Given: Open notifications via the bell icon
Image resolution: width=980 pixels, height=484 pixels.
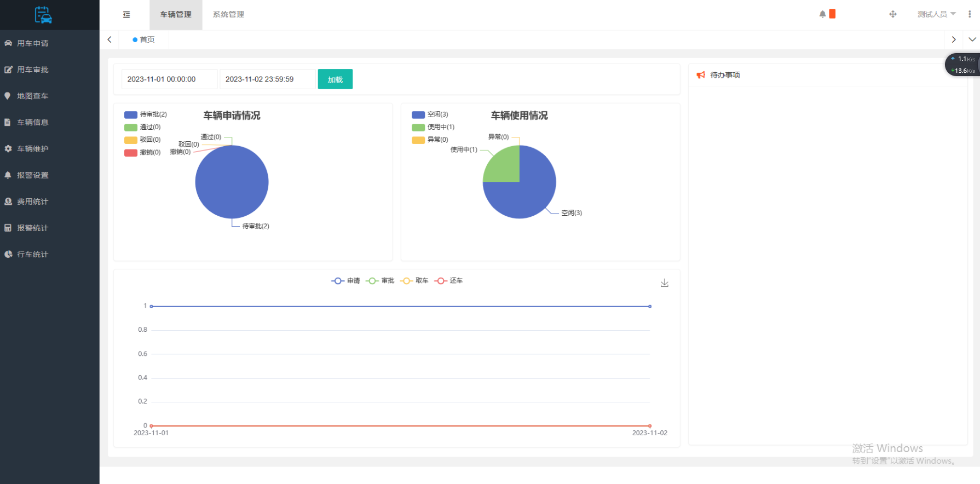Looking at the screenshot, I should point(822,14).
